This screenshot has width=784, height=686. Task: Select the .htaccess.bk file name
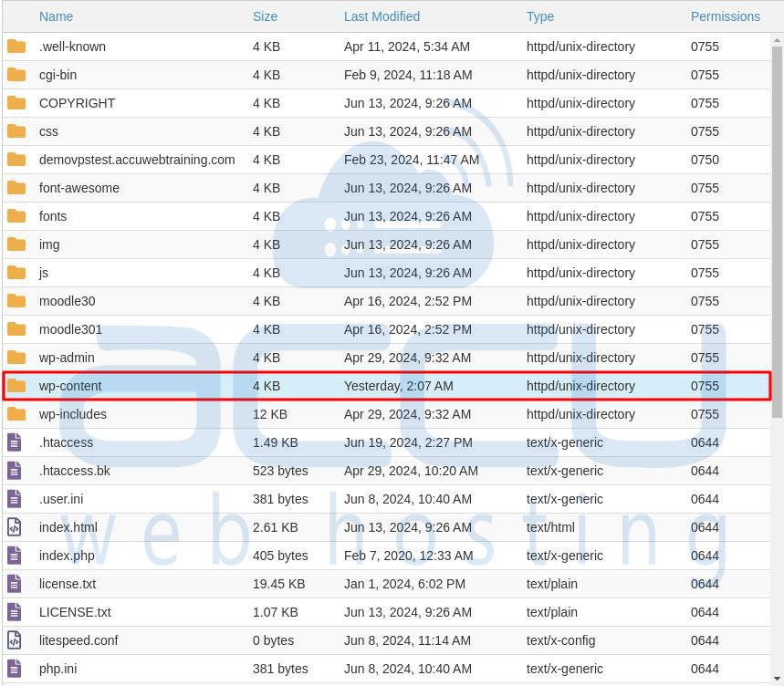75,471
